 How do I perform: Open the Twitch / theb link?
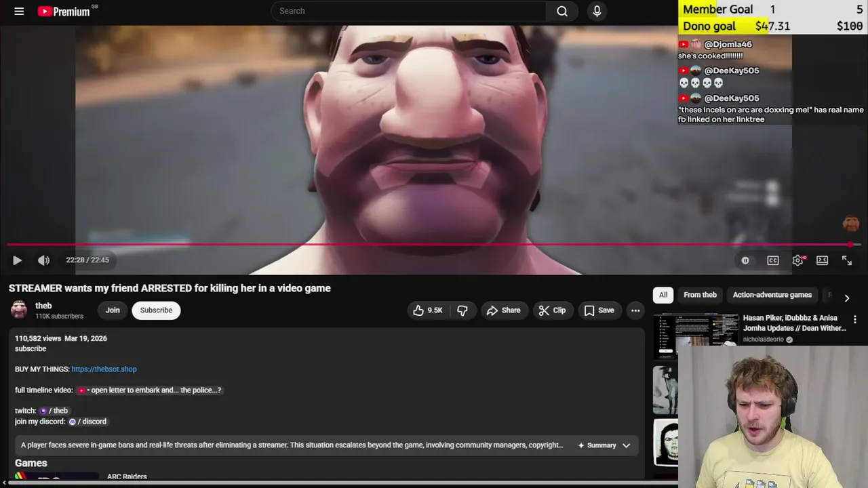click(x=54, y=411)
